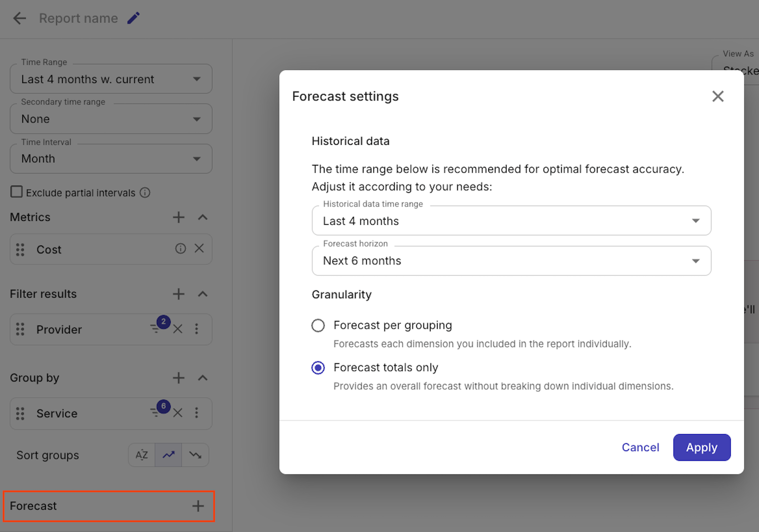Click the back arrow in the header
The width and height of the screenshot is (759, 532).
(x=19, y=18)
